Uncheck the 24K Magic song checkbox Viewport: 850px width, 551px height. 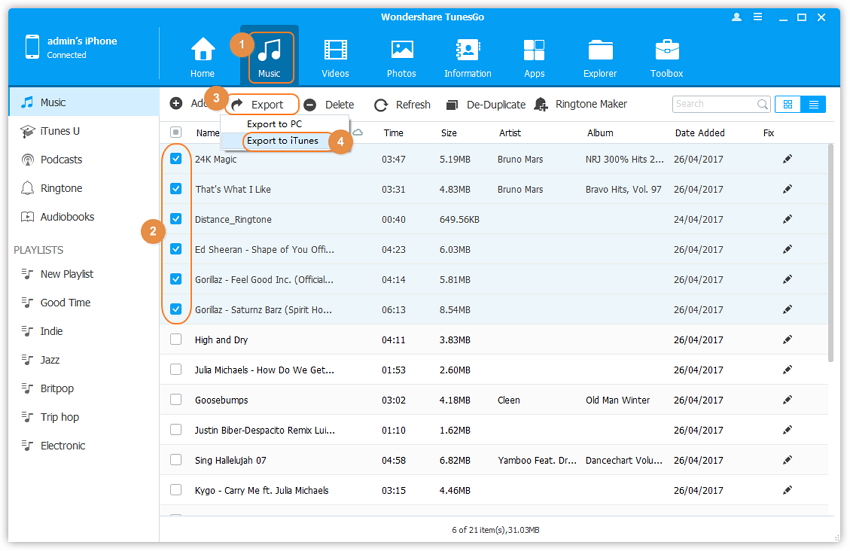point(176,159)
